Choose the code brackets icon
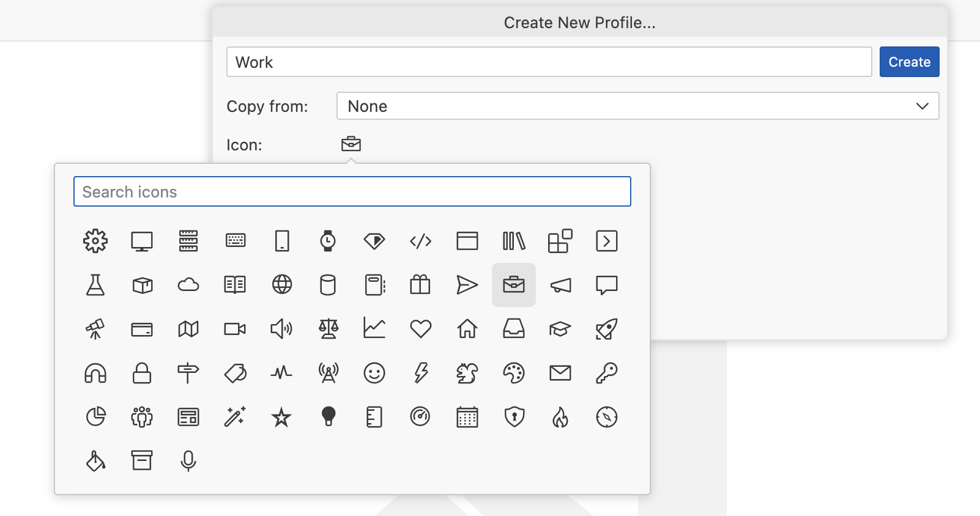The width and height of the screenshot is (980, 516). coord(421,241)
